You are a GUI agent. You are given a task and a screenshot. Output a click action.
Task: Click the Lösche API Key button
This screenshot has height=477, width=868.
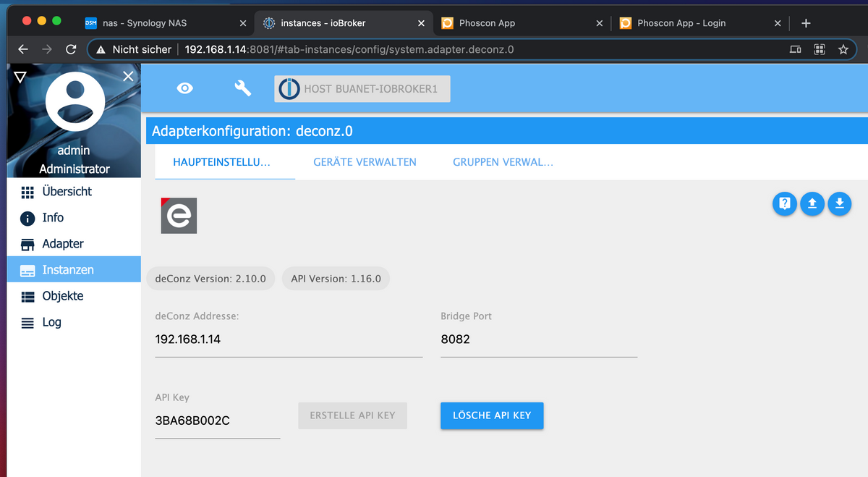pos(492,415)
